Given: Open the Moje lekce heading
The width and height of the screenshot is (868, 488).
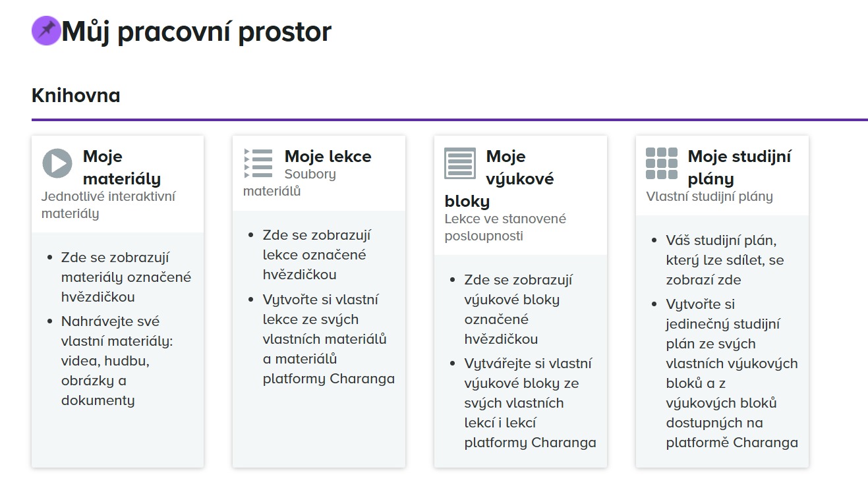Looking at the screenshot, I should click(328, 157).
